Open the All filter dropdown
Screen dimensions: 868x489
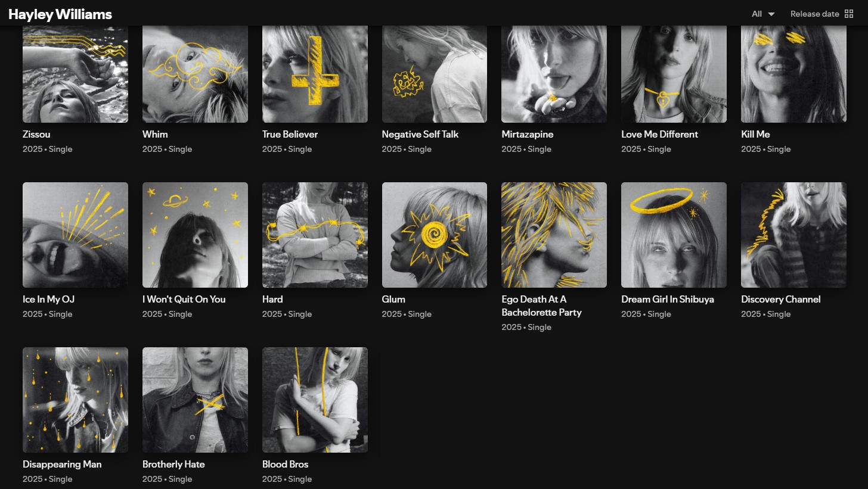pyautogui.click(x=763, y=14)
